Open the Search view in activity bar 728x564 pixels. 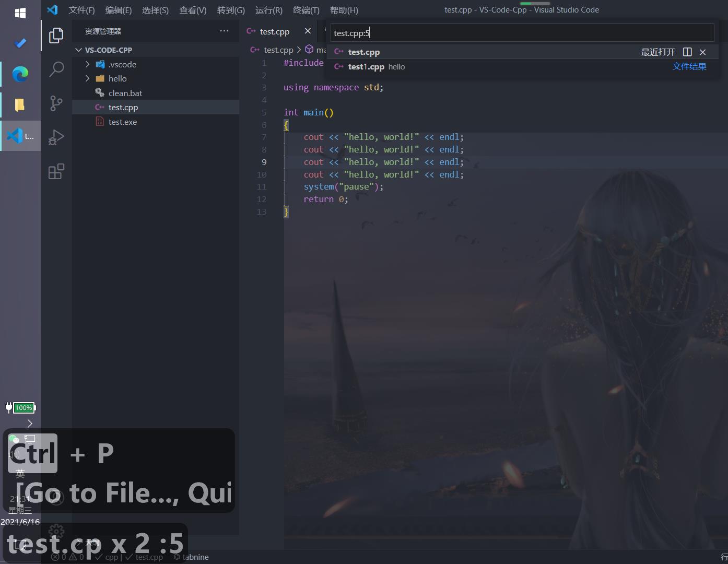pyautogui.click(x=56, y=69)
